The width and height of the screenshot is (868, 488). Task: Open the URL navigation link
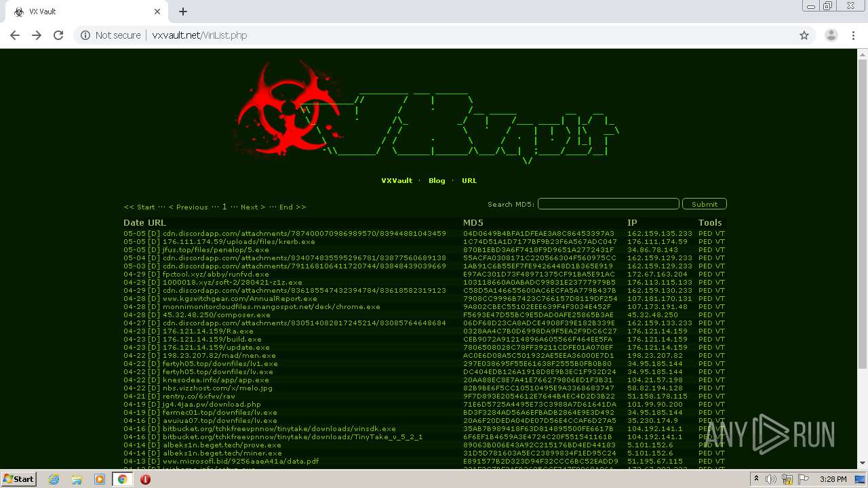[469, 181]
